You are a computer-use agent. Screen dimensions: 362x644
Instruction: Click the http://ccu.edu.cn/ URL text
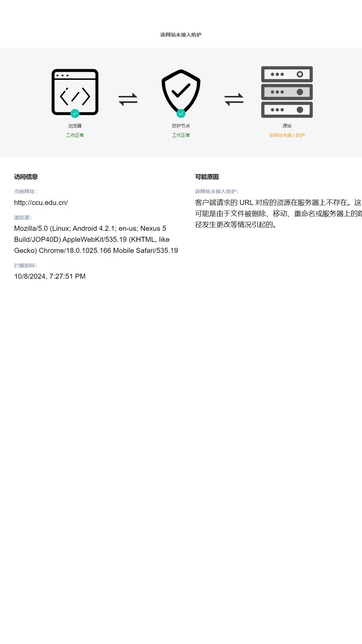pos(41,203)
